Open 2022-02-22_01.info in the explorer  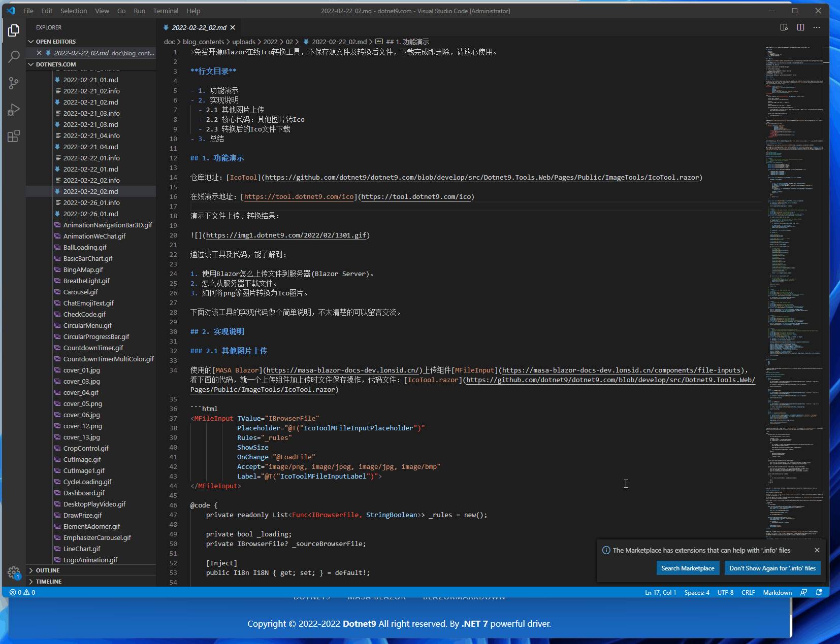[x=91, y=158]
